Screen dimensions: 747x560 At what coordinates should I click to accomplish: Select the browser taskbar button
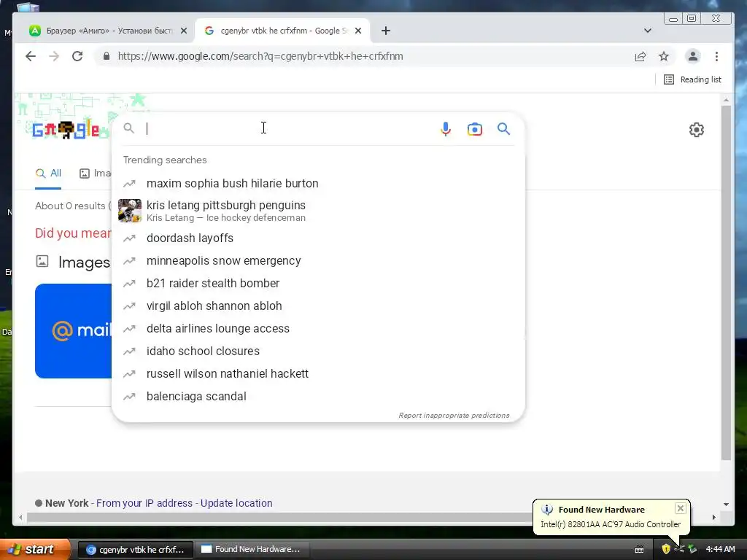tap(135, 550)
